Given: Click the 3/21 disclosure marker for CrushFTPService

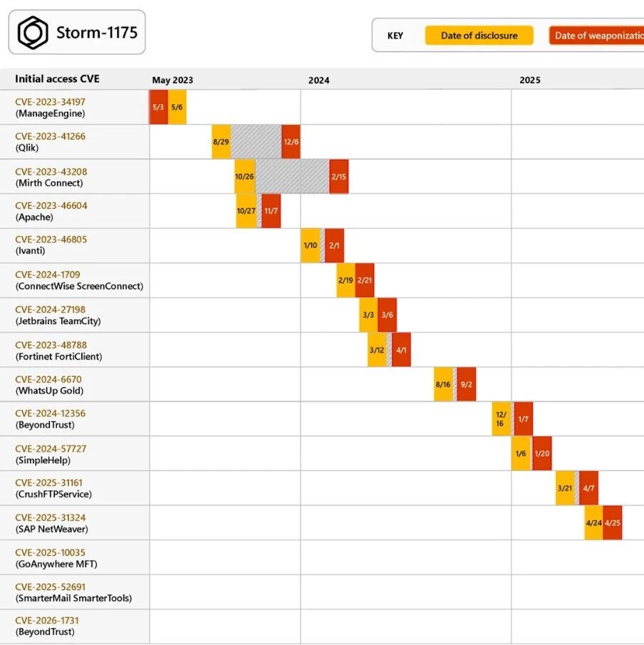Looking at the screenshot, I should [565, 488].
